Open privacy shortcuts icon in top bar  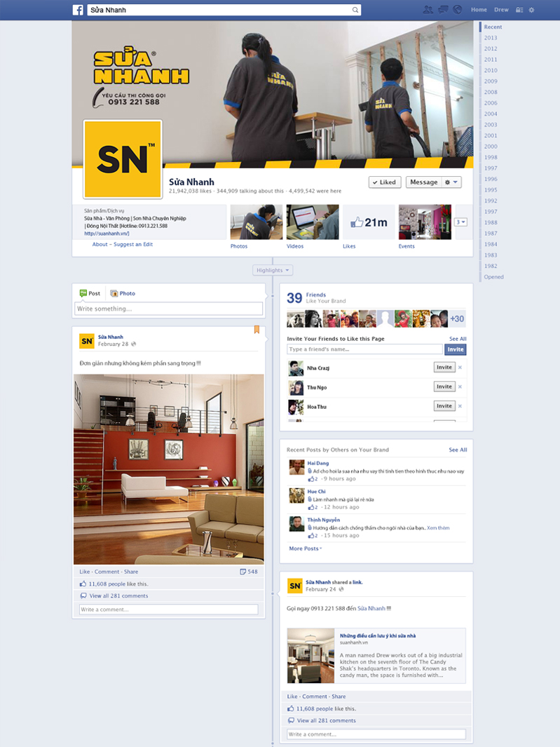coord(519,10)
